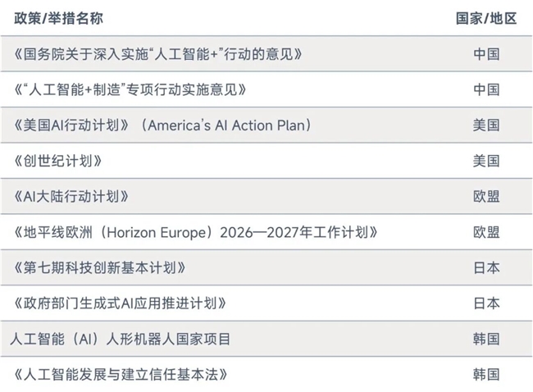Click 美国 beside the 创世纪计划 row
533x392 pixels.
click(x=486, y=161)
